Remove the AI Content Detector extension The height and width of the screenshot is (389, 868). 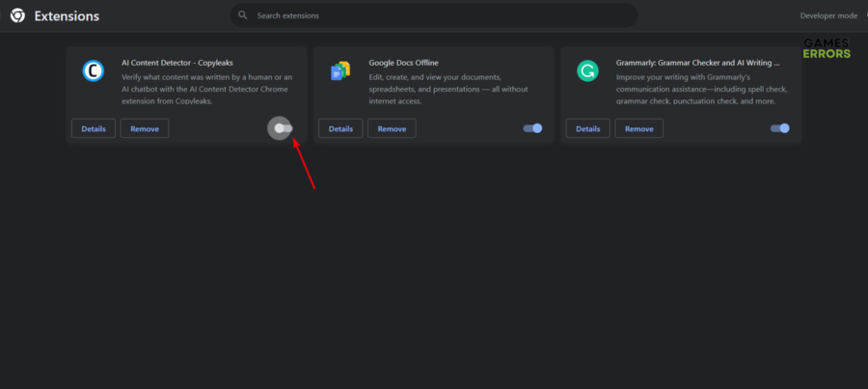pos(145,128)
